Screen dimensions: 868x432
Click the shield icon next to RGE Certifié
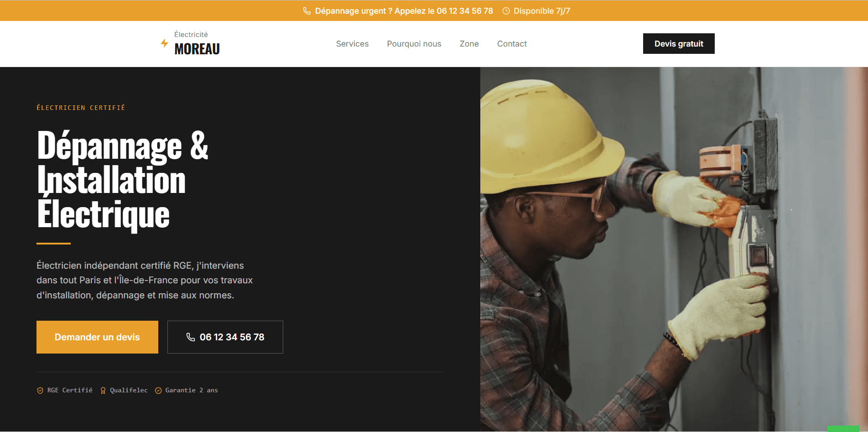(40, 390)
